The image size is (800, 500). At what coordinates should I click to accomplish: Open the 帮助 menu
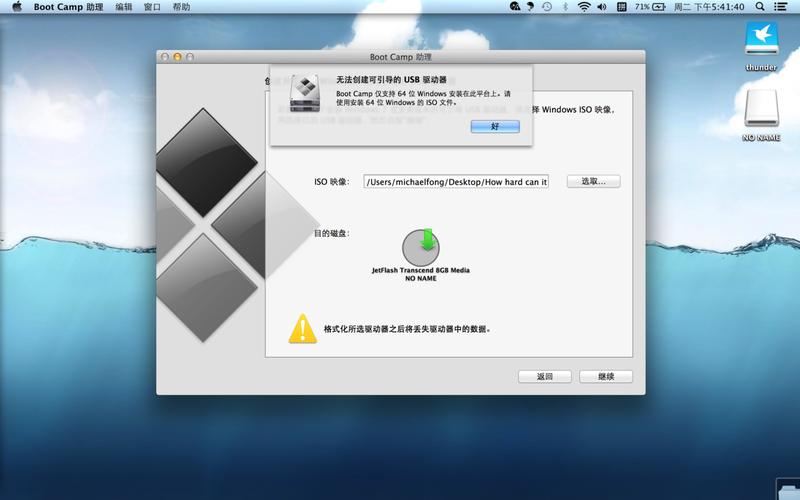pyautogui.click(x=181, y=7)
